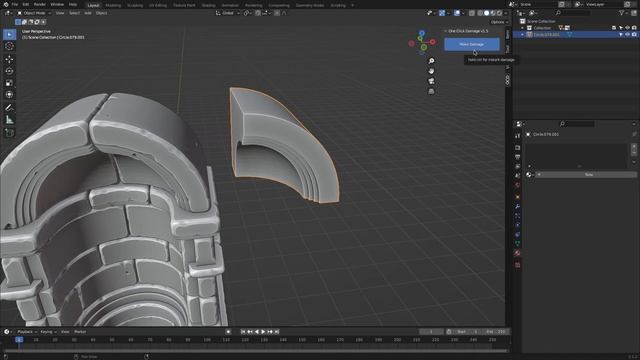This screenshot has width=640, height=360.
Task: Open the timeline Marker menu
Action: coord(80,332)
